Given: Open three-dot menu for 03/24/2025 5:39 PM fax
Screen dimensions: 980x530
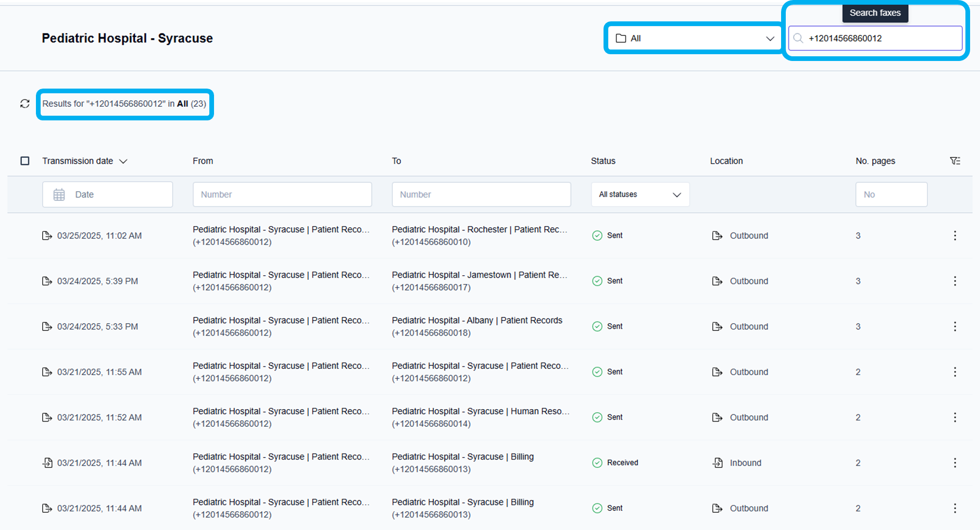Looking at the screenshot, I should [x=954, y=281].
